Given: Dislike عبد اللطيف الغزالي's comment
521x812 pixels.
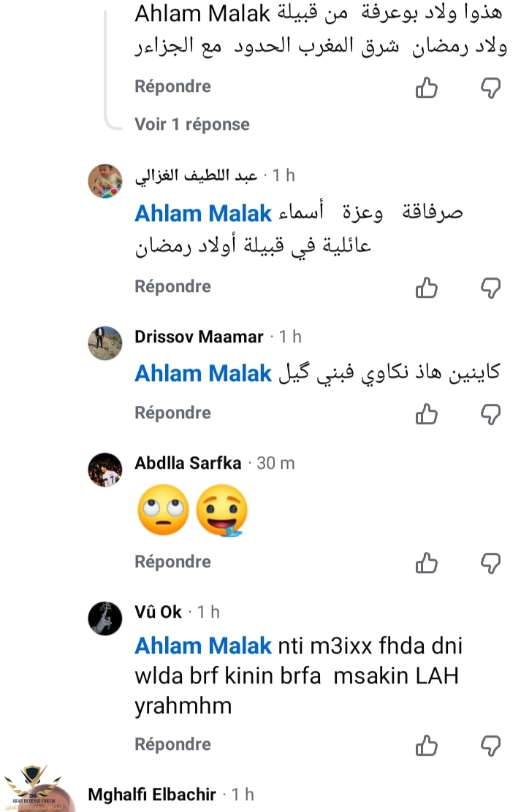Looking at the screenshot, I should point(490,288).
